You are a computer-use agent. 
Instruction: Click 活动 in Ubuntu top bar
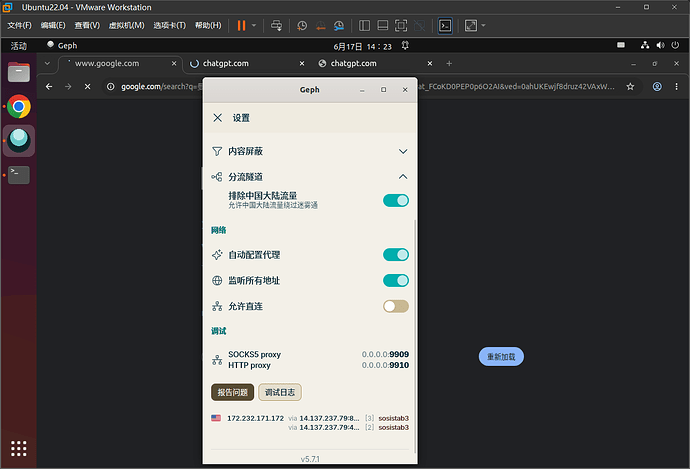(x=19, y=46)
